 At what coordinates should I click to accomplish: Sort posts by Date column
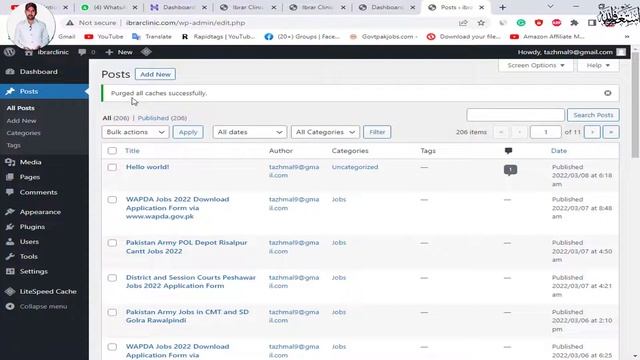pos(559,151)
